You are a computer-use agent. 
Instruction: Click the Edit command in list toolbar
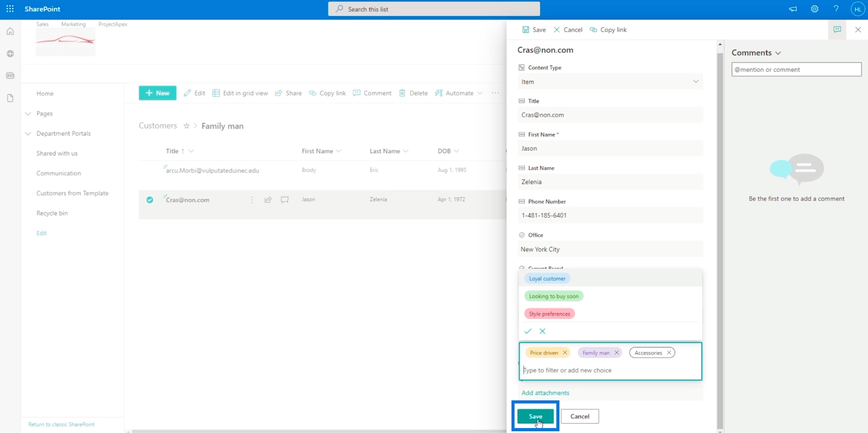pos(194,93)
